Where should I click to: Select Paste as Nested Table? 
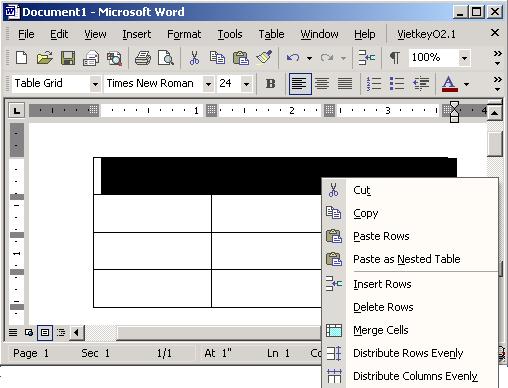410,259
